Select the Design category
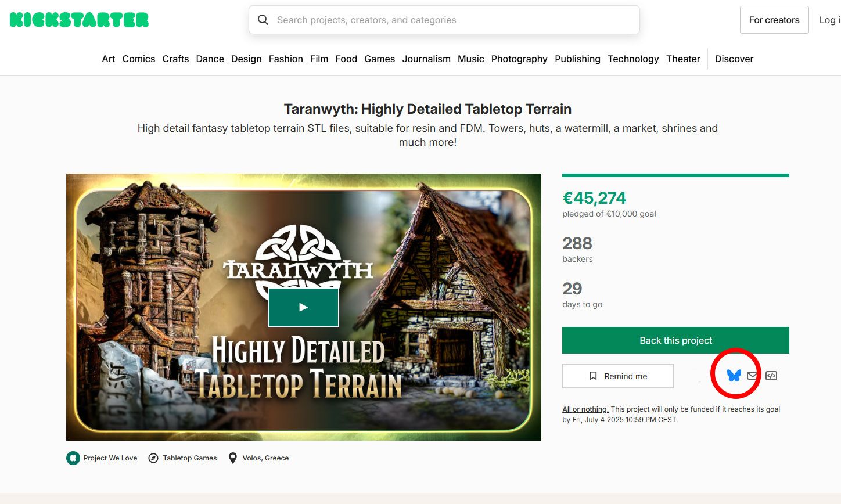841x504 pixels. click(x=246, y=59)
